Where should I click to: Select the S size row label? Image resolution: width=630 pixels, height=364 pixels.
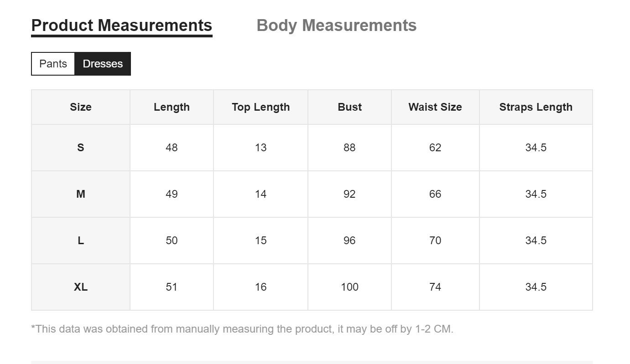[81, 148]
